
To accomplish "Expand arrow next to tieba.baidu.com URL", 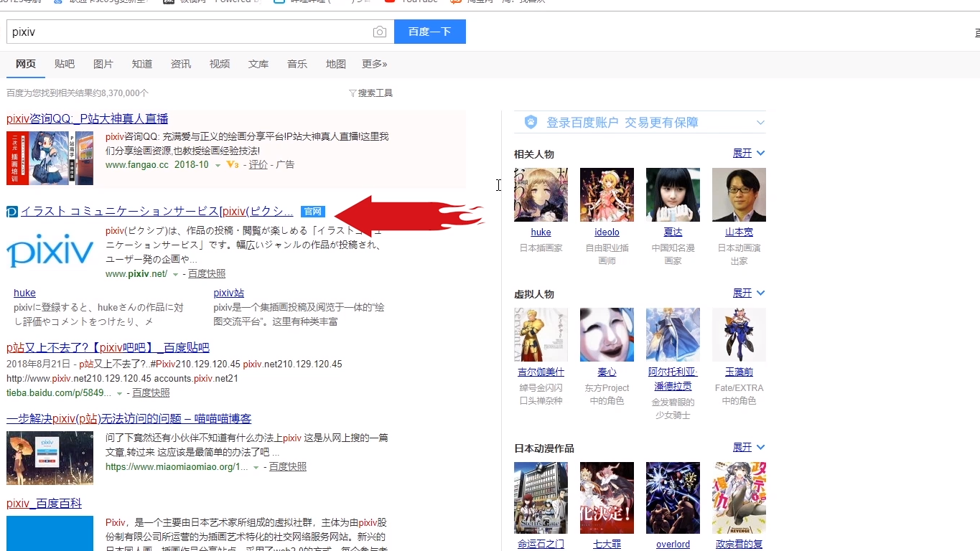I will [x=120, y=394].
